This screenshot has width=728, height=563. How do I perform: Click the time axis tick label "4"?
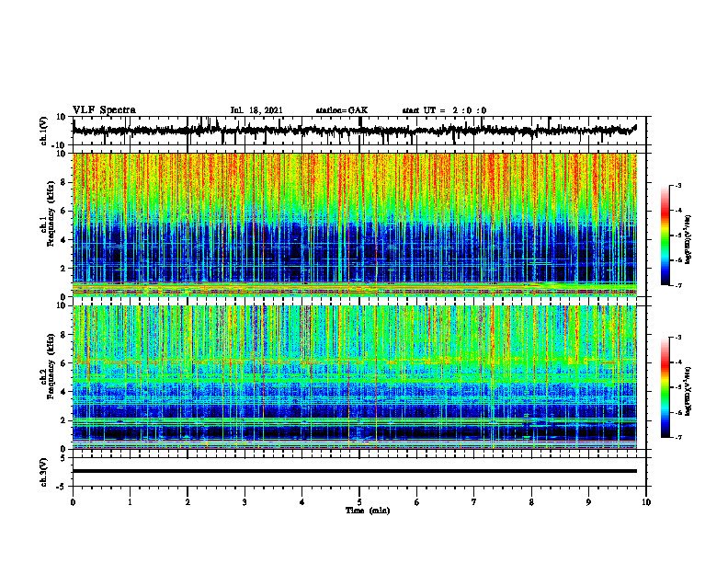pyautogui.click(x=302, y=502)
